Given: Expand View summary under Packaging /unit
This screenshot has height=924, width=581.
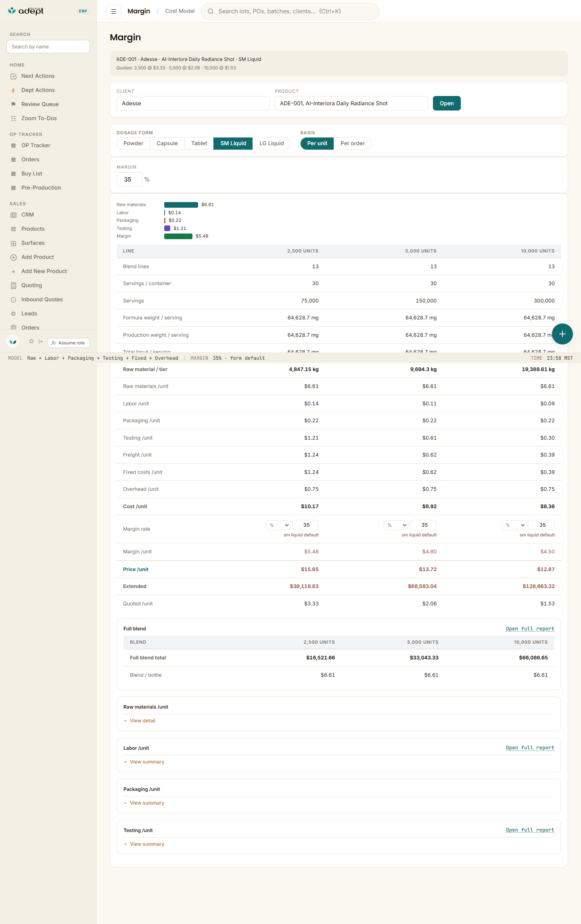Looking at the screenshot, I should [147, 803].
